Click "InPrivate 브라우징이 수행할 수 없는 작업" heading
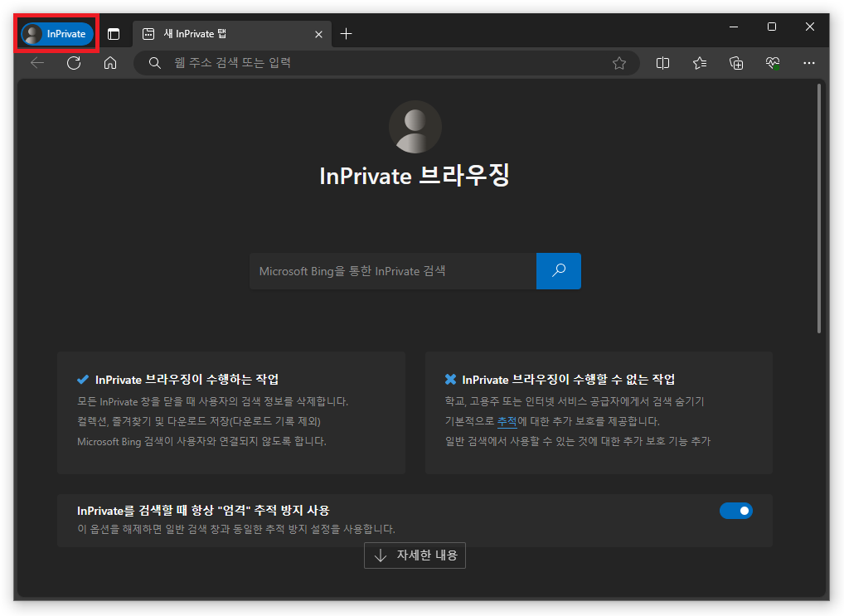Viewport: 844px width, 616px height. [x=569, y=380]
